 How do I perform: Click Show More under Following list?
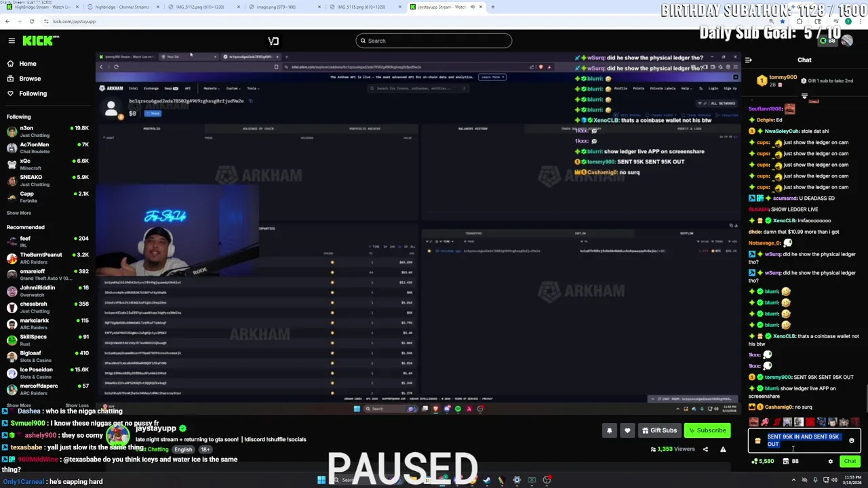[19, 213]
